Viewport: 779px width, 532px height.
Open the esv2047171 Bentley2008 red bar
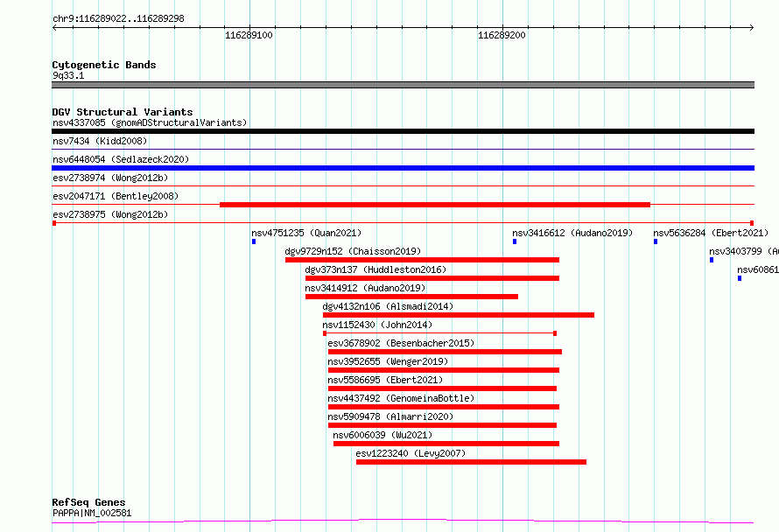click(x=435, y=205)
